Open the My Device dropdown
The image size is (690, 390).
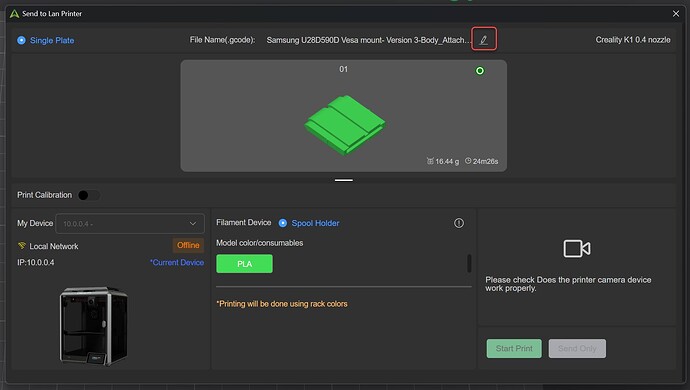click(130, 224)
